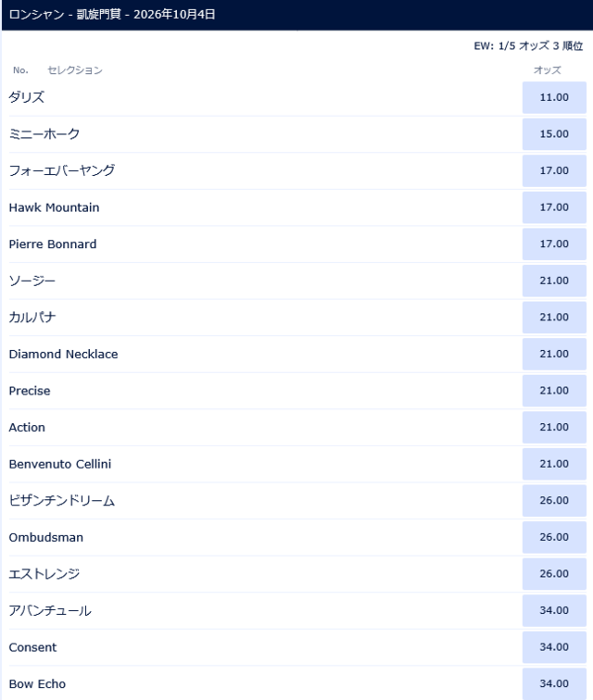Click the 11.00 odds for ダリズ
Screen dimensions: 593x700
click(x=554, y=97)
